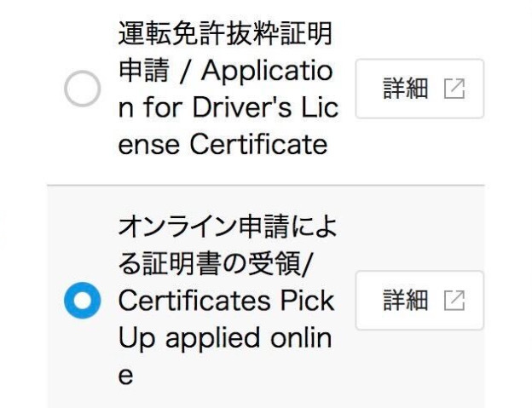Choose the unselected grey circle radio option

83,89
